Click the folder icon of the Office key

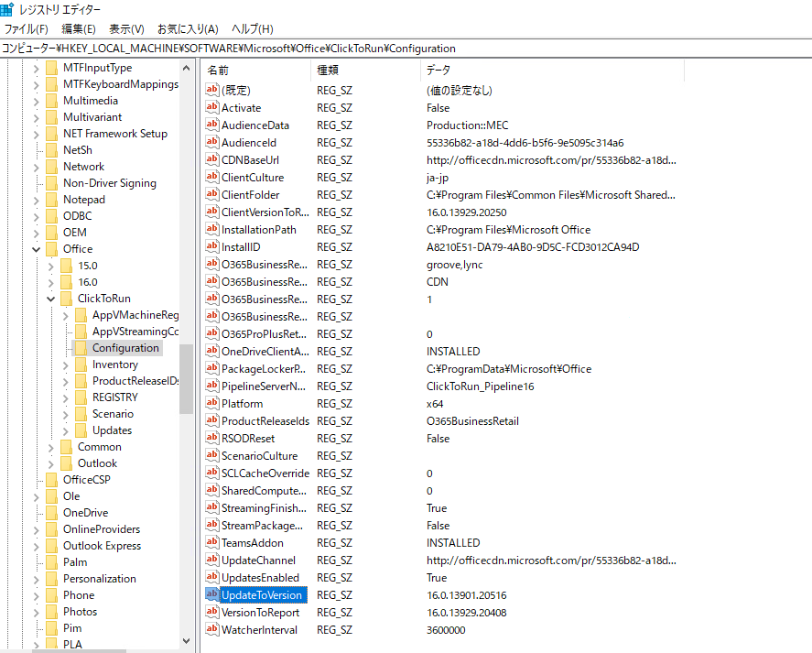[52, 249]
